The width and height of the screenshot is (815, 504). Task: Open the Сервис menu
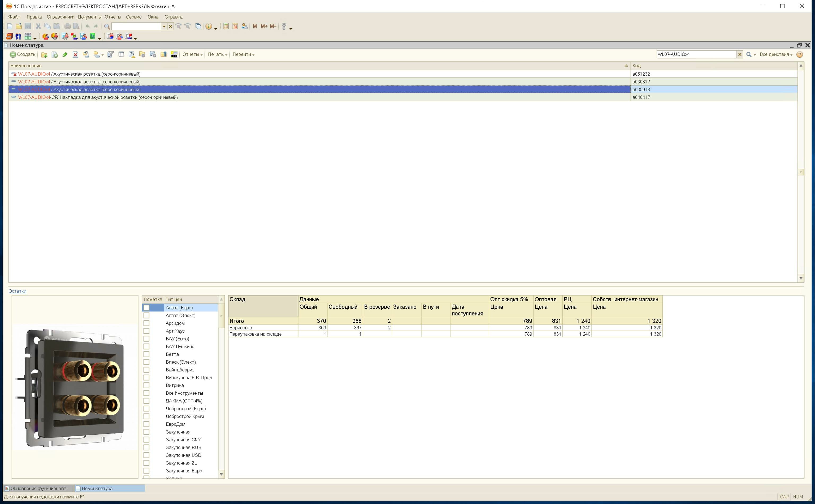[x=134, y=17]
